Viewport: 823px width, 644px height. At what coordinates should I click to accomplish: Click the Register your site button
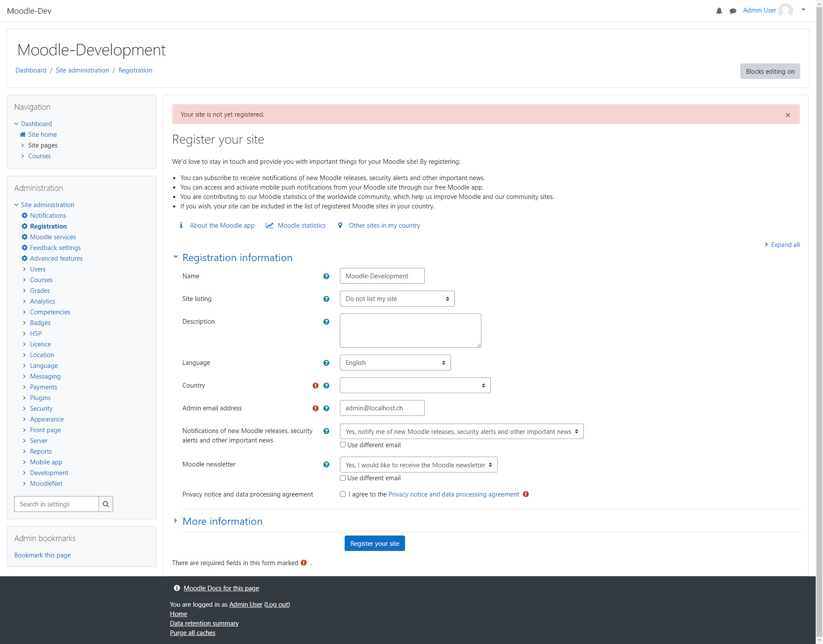point(375,544)
